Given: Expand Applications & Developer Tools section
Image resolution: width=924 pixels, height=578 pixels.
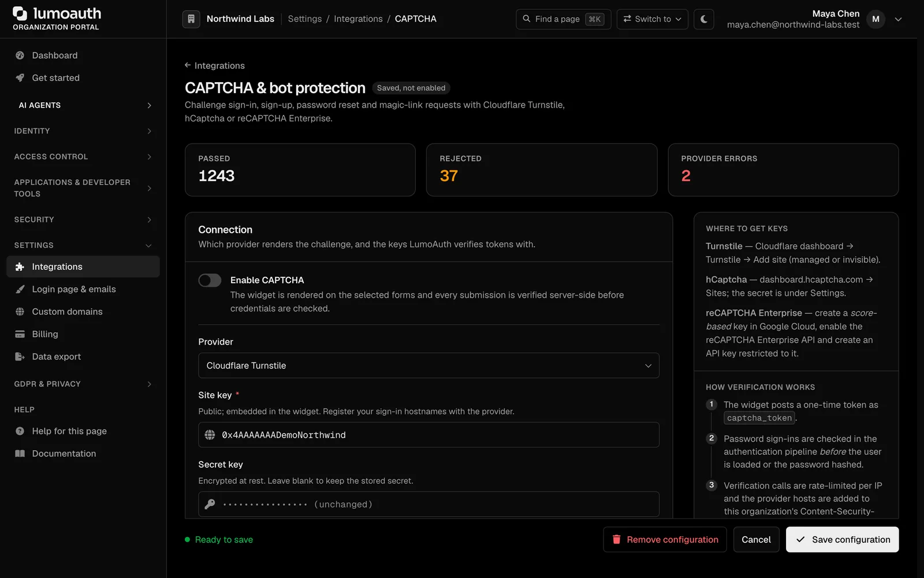Looking at the screenshot, I should (83, 188).
